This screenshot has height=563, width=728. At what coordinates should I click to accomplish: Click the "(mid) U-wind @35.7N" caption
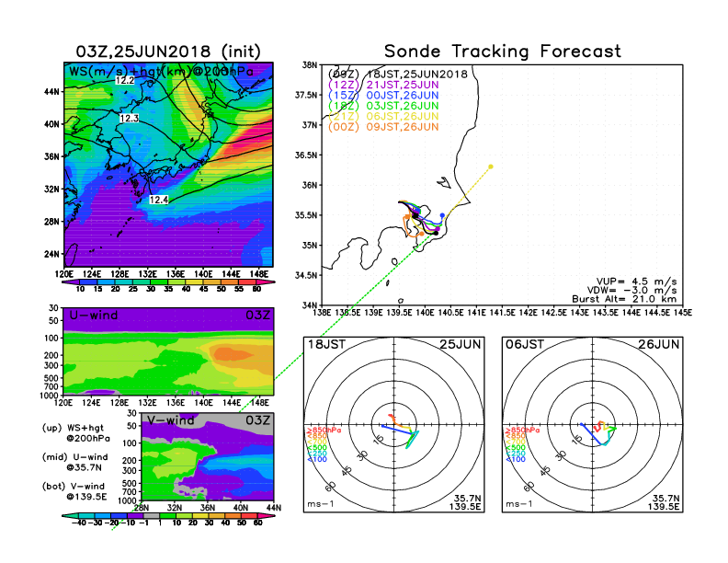point(75,462)
